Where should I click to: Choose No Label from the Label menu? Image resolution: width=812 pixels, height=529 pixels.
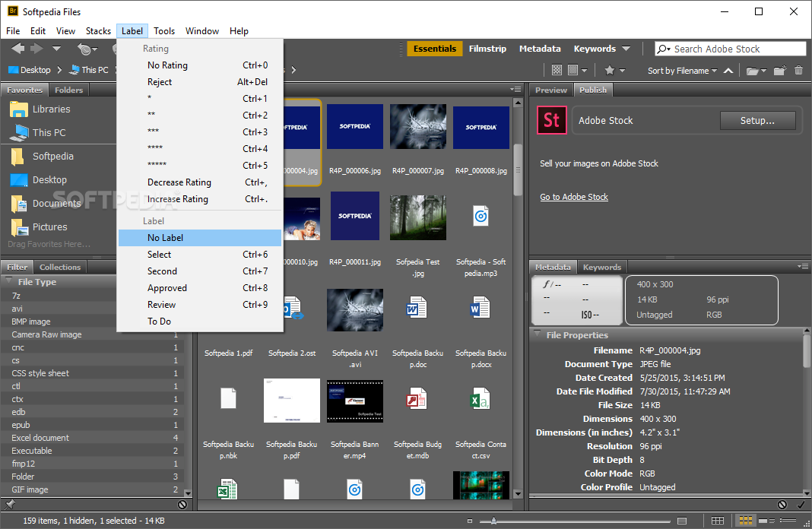pyautogui.click(x=200, y=238)
